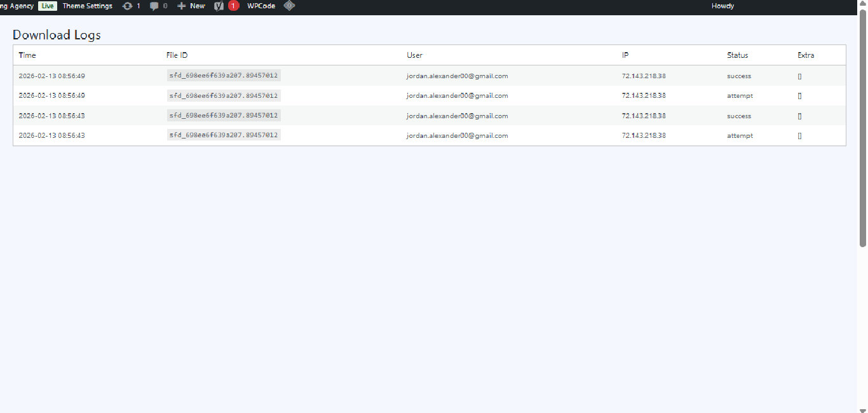Open the WPCode admin bar menu
This screenshot has height=413, width=868.
point(261,6)
